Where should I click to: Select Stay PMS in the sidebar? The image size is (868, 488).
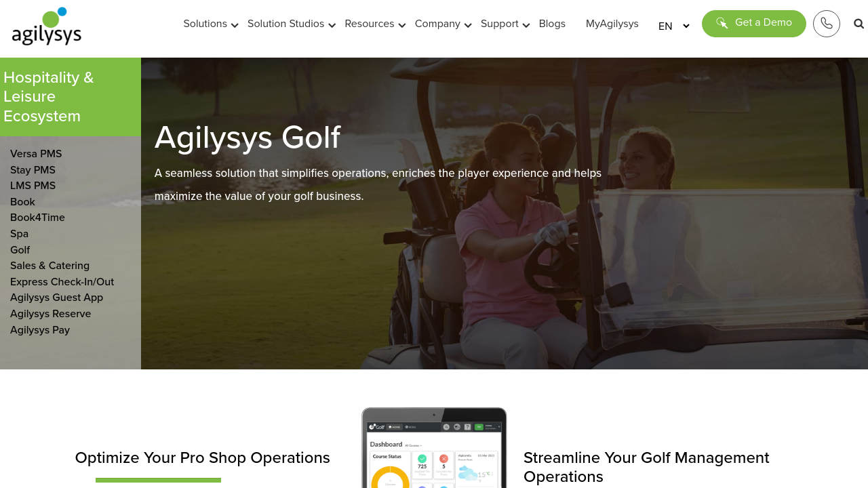pyautogui.click(x=33, y=170)
